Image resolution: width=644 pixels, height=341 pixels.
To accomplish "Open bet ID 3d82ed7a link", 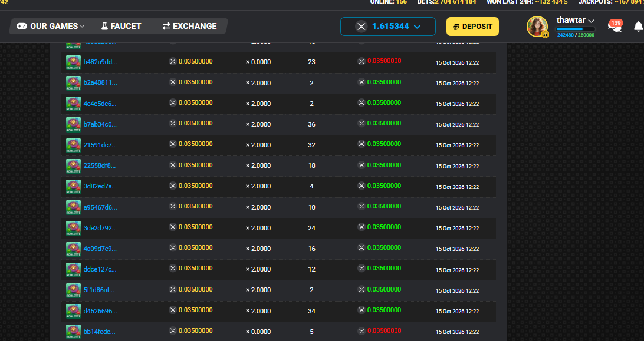I will [100, 186].
